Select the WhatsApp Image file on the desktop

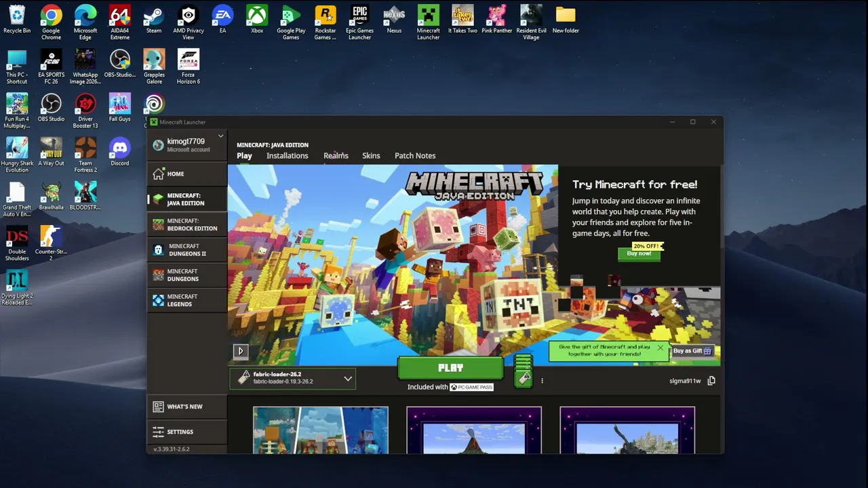point(85,67)
